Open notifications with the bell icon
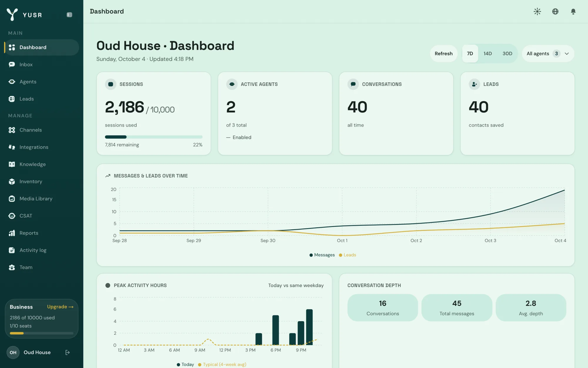 [573, 11]
